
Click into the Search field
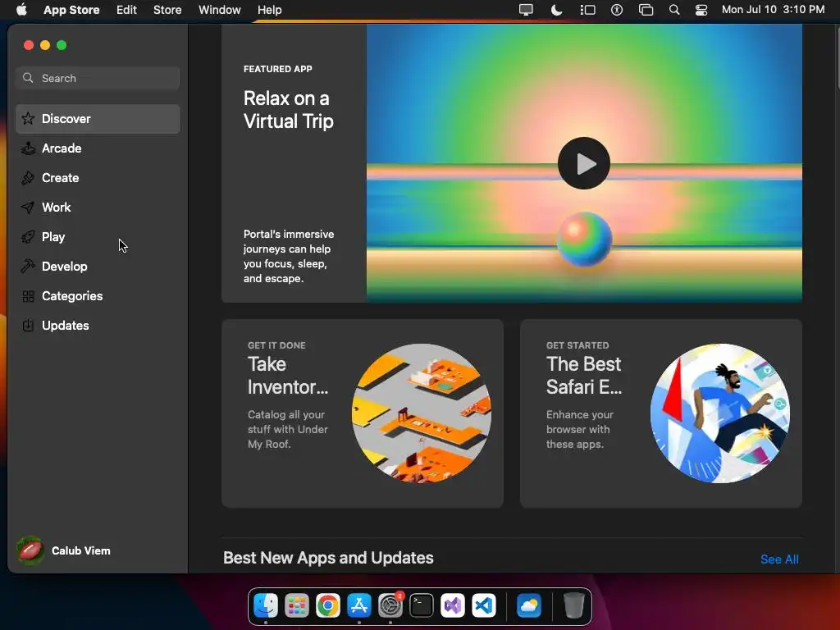[98, 78]
